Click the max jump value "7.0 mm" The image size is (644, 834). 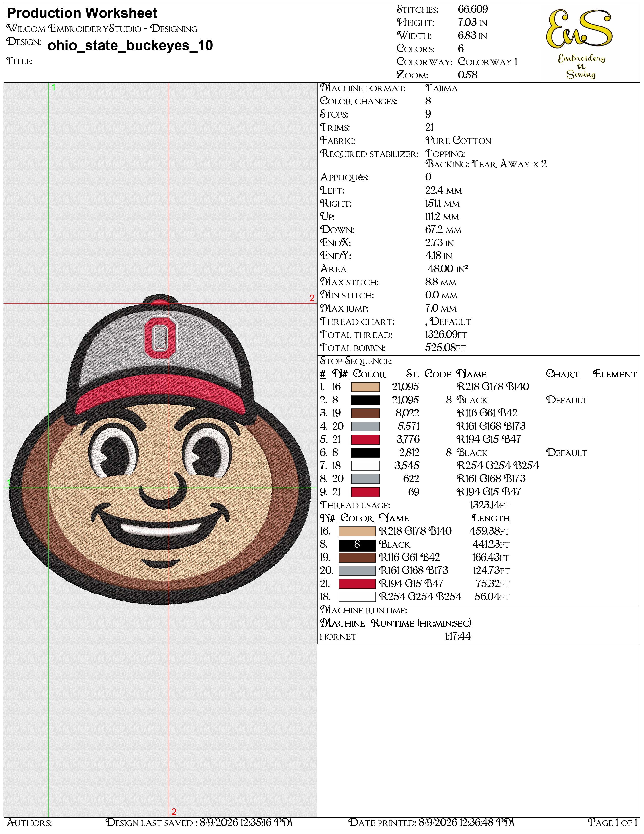(x=441, y=308)
